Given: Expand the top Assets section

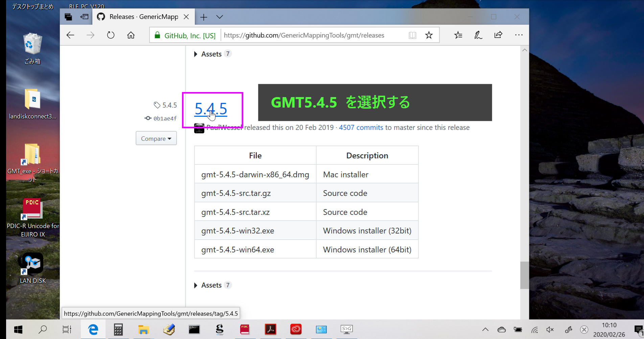Looking at the screenshot, I should point(212,54).
